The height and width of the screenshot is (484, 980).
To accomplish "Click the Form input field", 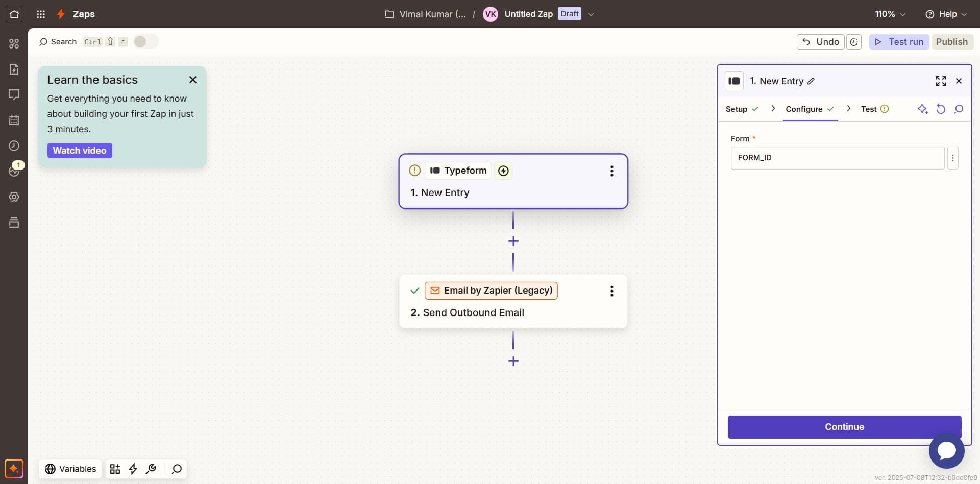I will [x=837, y=158].
